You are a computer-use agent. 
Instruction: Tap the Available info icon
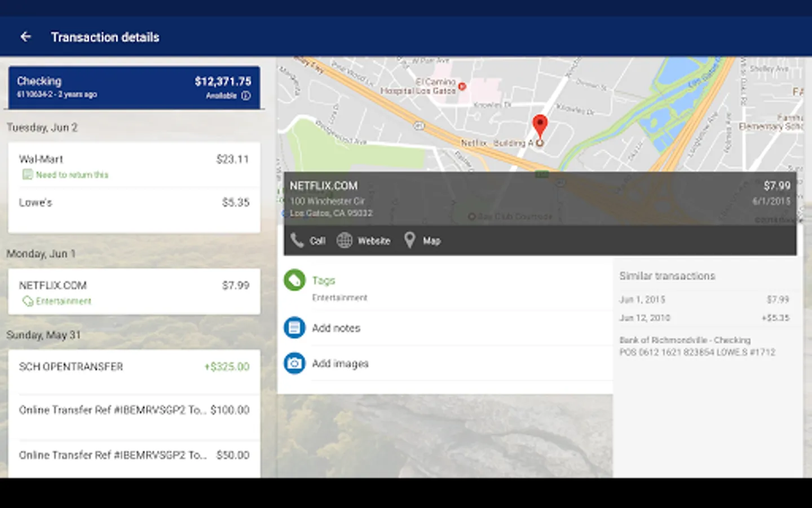[x=246, y=95]
